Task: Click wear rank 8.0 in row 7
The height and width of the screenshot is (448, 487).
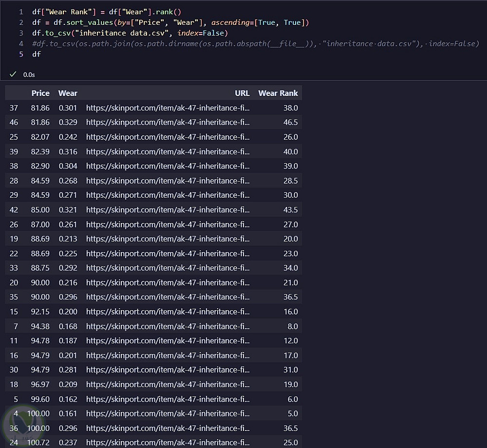Action: click(293, 326)
